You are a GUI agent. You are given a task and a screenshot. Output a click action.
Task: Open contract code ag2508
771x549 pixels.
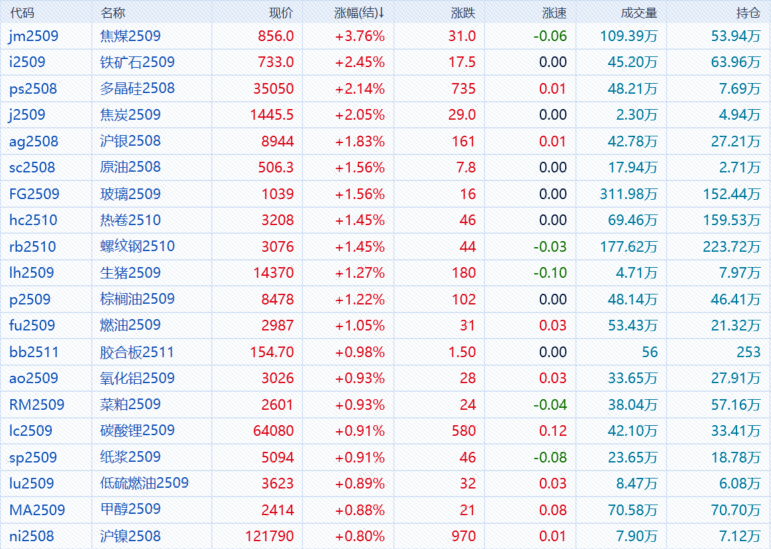33,142
